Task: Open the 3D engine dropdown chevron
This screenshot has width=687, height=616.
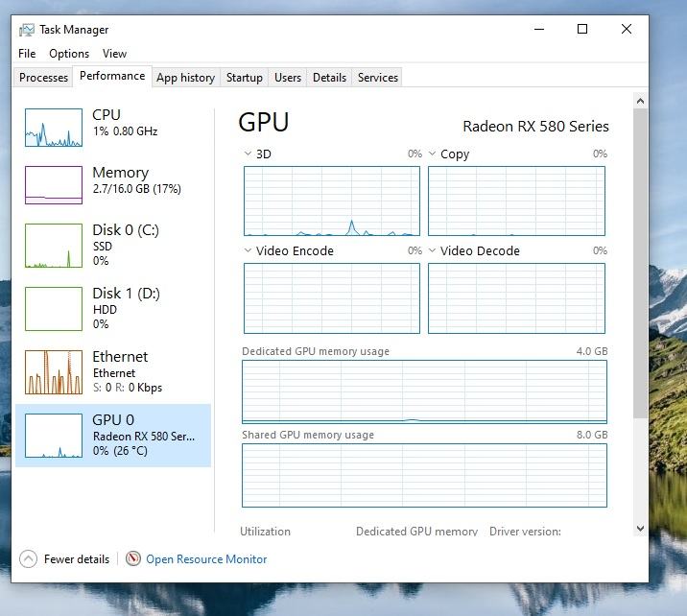Action: pyautogui.click(x=248, y=154)
